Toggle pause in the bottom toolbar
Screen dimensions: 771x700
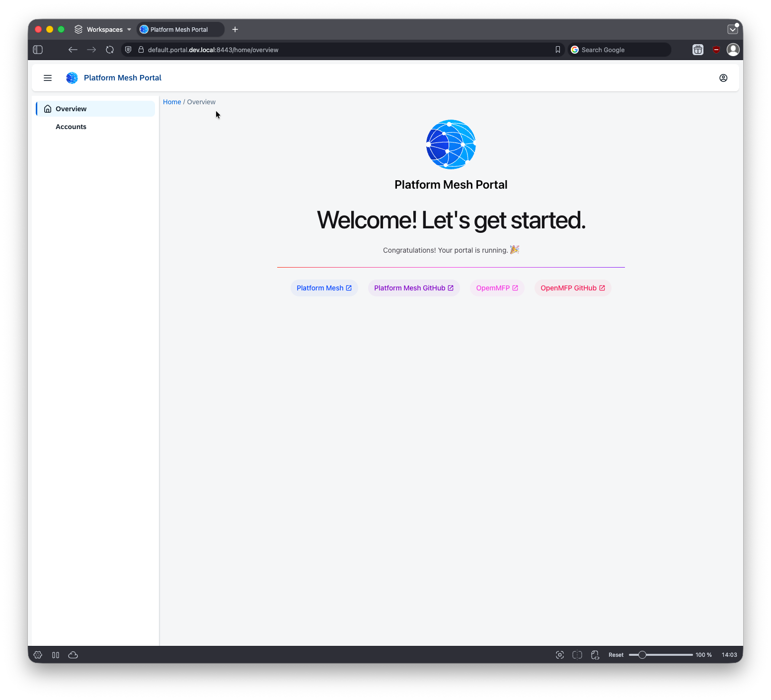pos(56,655)
